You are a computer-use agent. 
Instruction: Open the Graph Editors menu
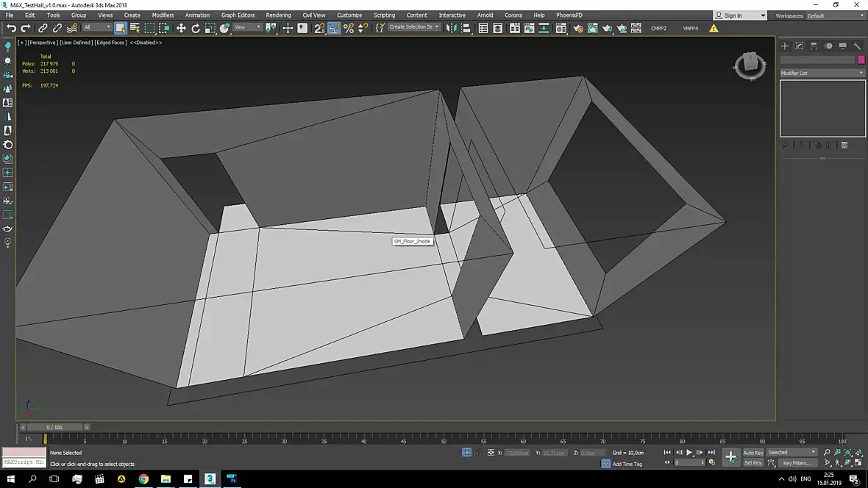(x=238, y=15)
